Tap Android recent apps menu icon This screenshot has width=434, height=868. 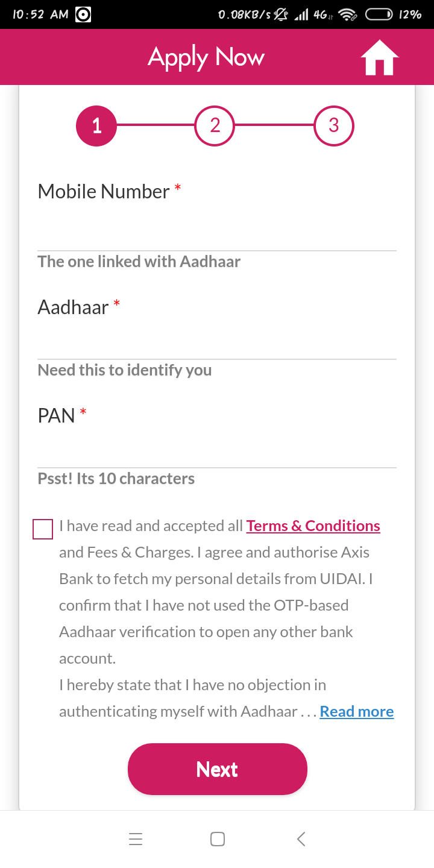136,839
